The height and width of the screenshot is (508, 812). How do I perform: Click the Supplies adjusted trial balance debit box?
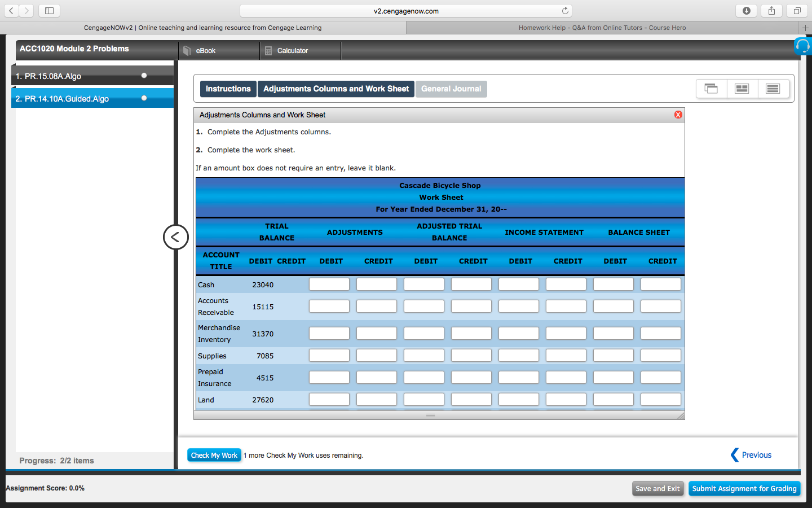424,356
